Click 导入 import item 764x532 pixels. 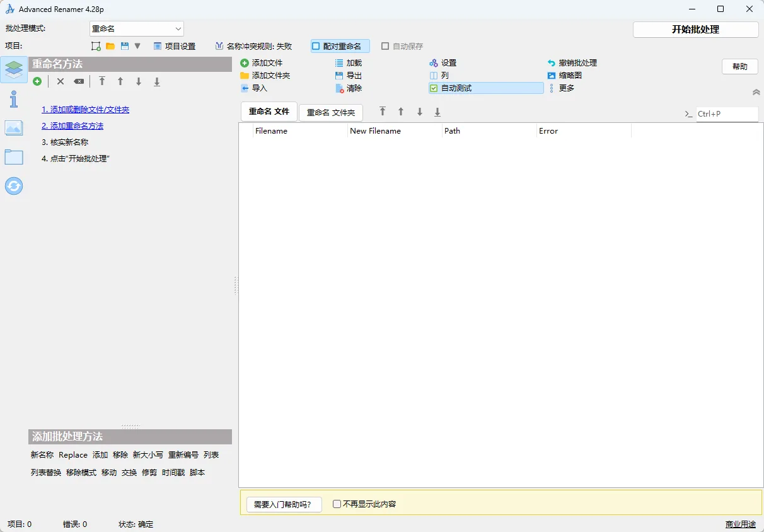pos(254,88)
